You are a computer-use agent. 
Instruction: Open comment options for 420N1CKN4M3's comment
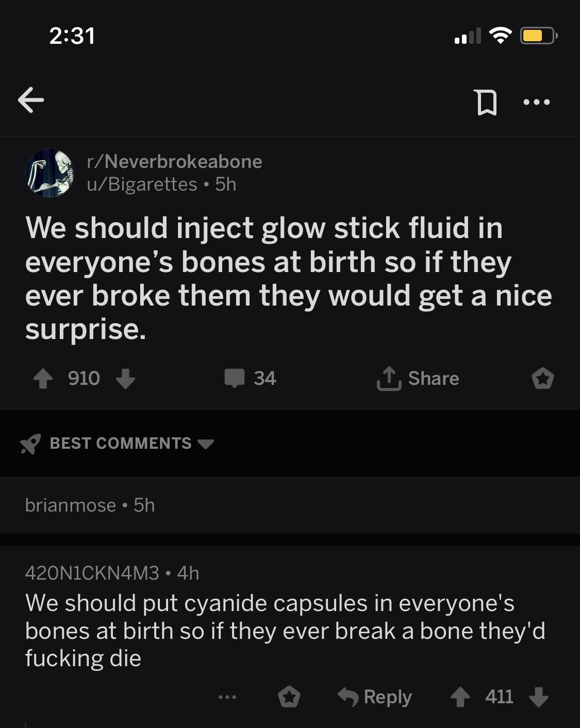point(227,697)
